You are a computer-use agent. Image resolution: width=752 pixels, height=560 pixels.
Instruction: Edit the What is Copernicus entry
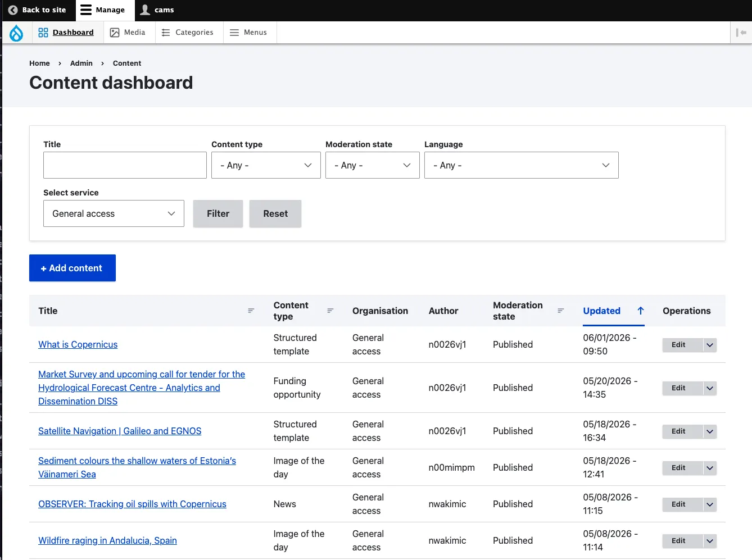click(x=683, y=345)
